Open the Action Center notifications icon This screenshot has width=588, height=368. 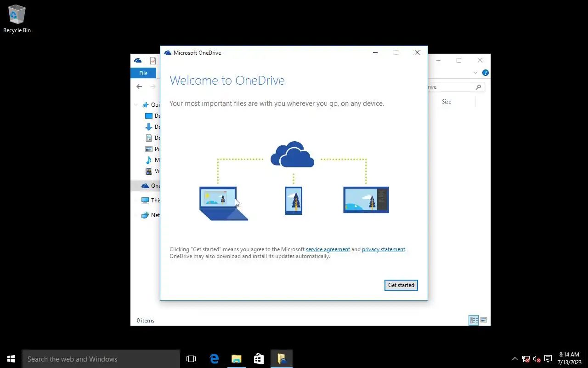click(548, 359)
